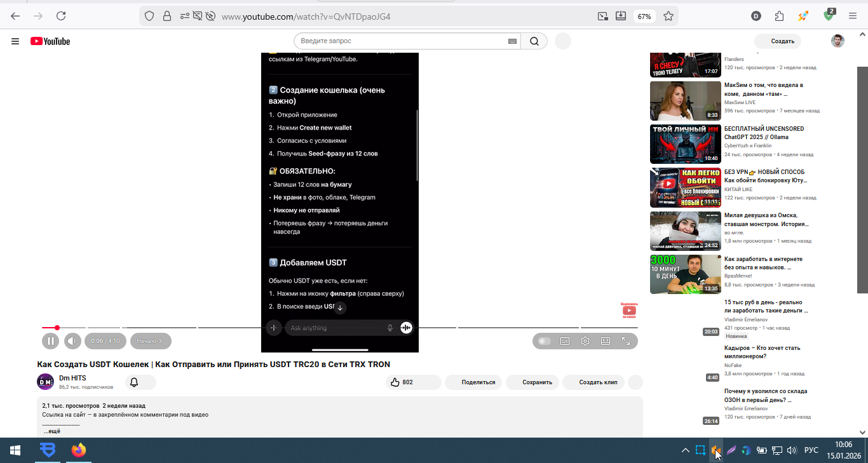Open 'Как заработать в интернете' video thumbnail
This screenshot has height=463, width=868.
[x=685, y=274]
